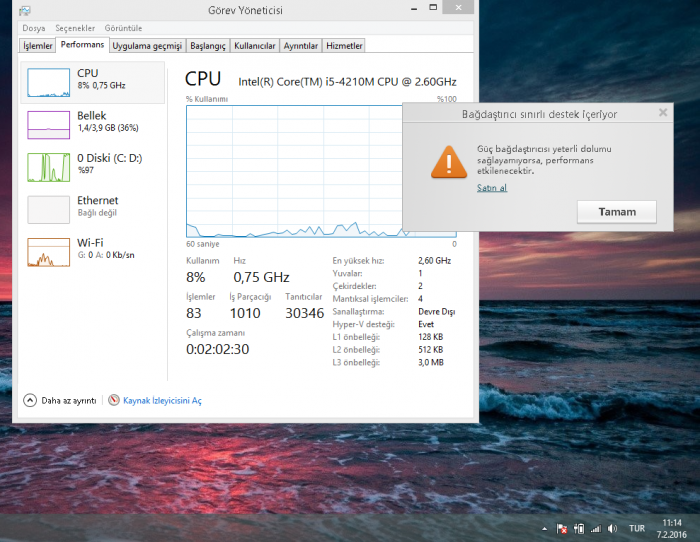The width and height of the screenshot is (700, 542).
Task: Open the Seçenekler menu
Action: click(75, 28)
